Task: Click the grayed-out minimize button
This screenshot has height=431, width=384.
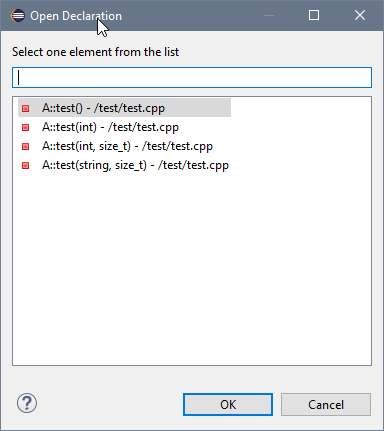Action: [x=269, y=15]
